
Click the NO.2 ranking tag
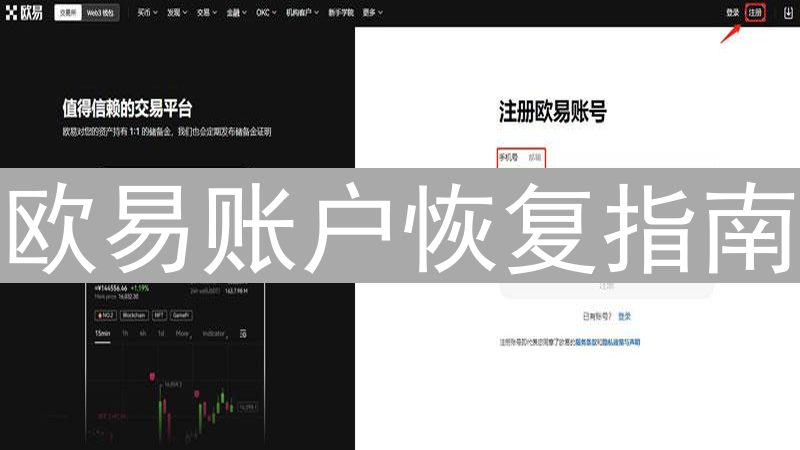[x=106, y=315]
